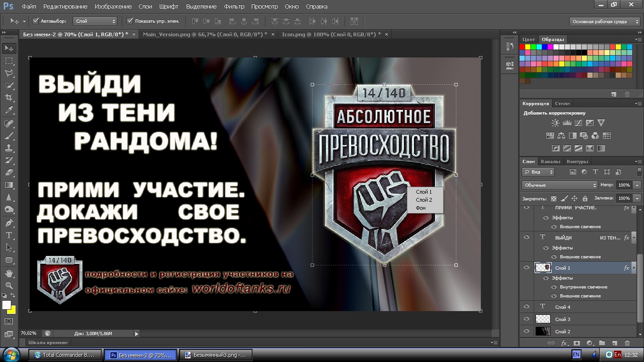Select the Zoom tool in the toolbox

[x=9, y=285]
